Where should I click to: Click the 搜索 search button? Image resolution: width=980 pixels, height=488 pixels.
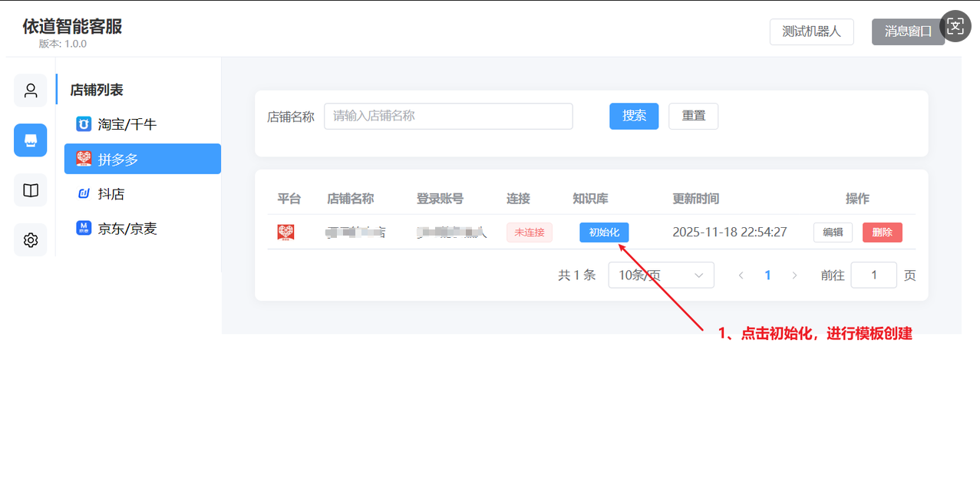(x=634, y=116)
